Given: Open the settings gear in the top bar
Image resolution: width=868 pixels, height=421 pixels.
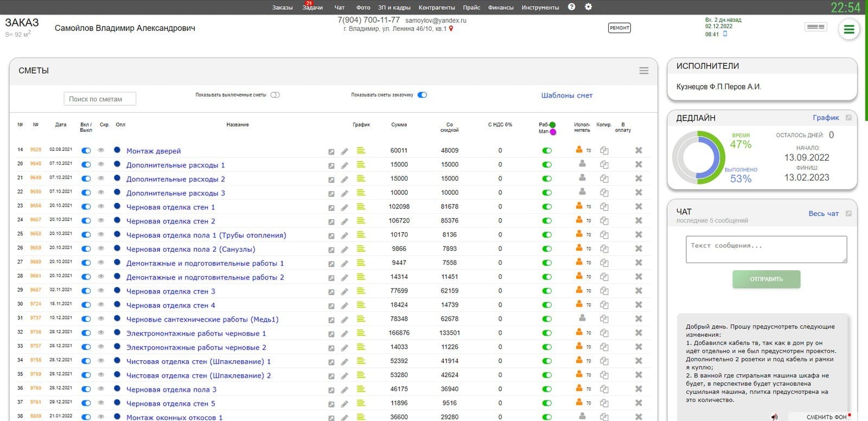Looking at the screenshot, I should 588,7.
